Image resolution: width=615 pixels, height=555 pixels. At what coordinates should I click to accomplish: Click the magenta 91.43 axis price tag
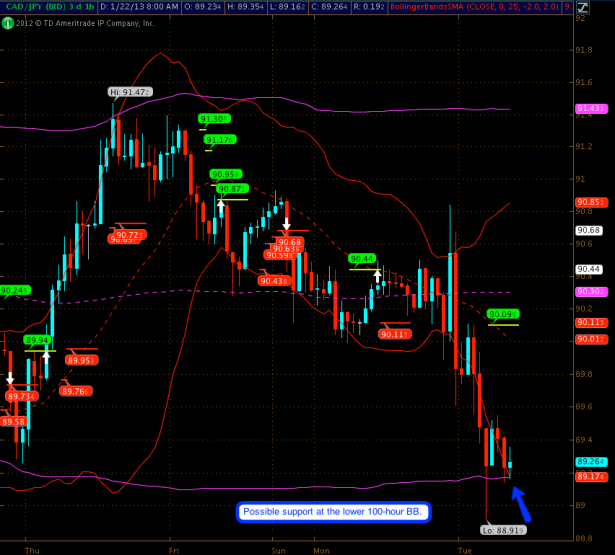click(588, 108)
